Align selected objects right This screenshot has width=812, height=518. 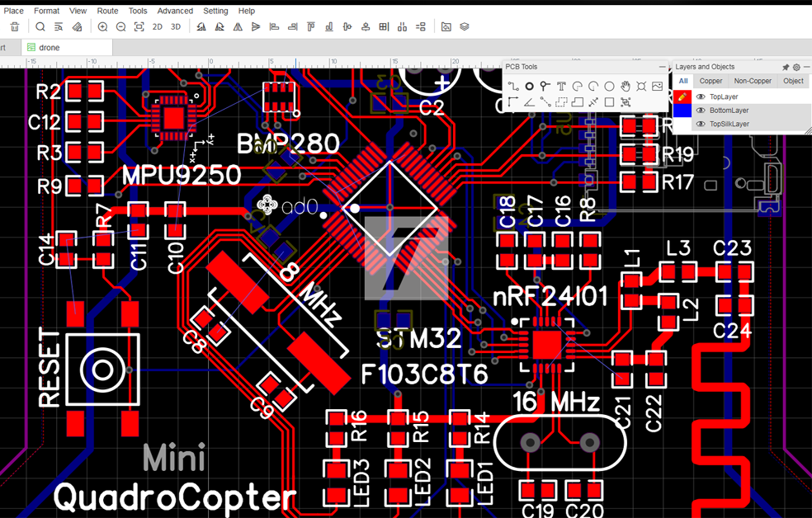pyautogui.click(x=293, y=27)
